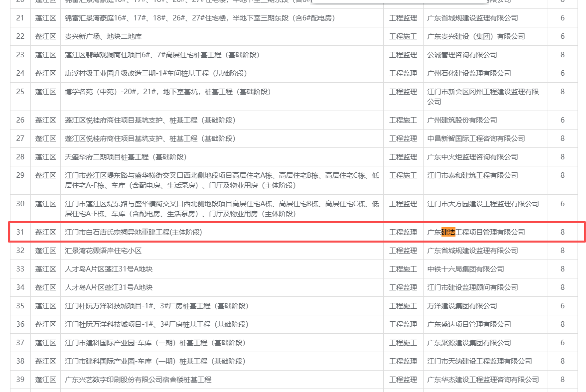Click the highlighted 建浩 text in row 31
The image size is (586, 392).
click(448, 232)
